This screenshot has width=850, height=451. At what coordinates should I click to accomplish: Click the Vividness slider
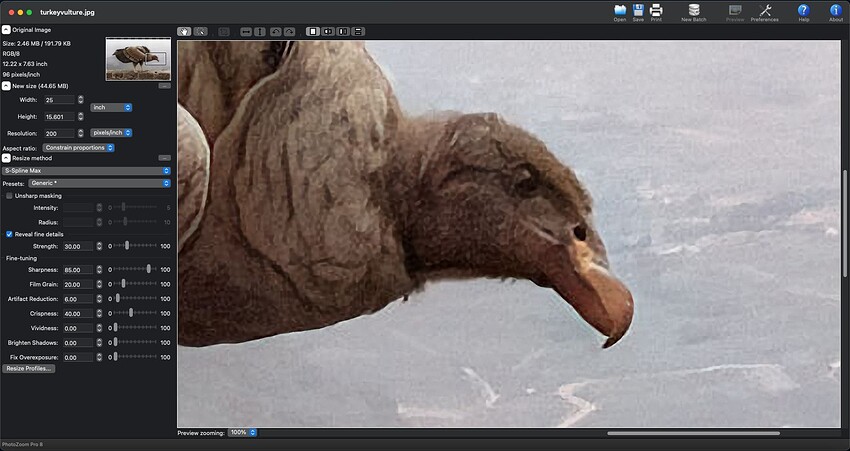coord(136,328)
